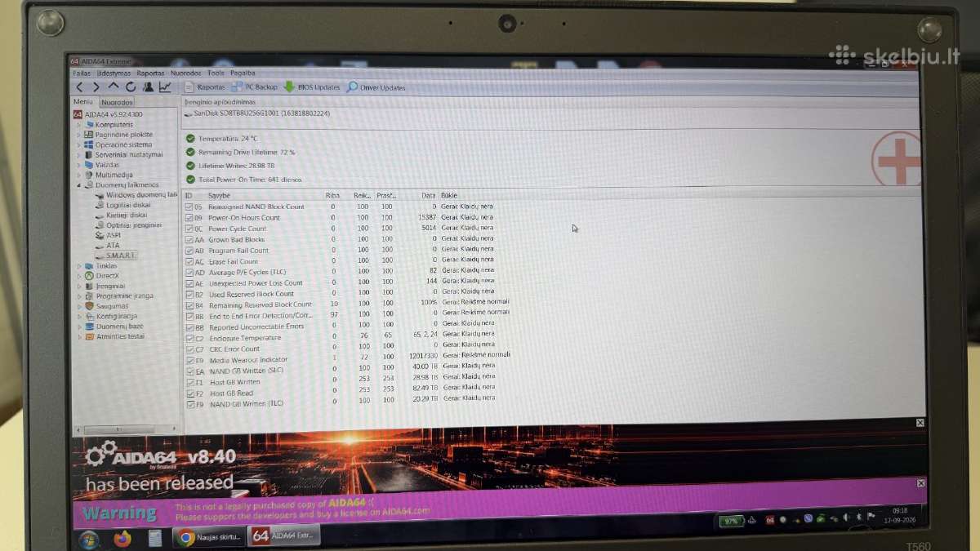980x551 pixels.
Task: Toggle checkbox for Power Cycle Count
Action: pyautogui.click(x=189, y=229)
